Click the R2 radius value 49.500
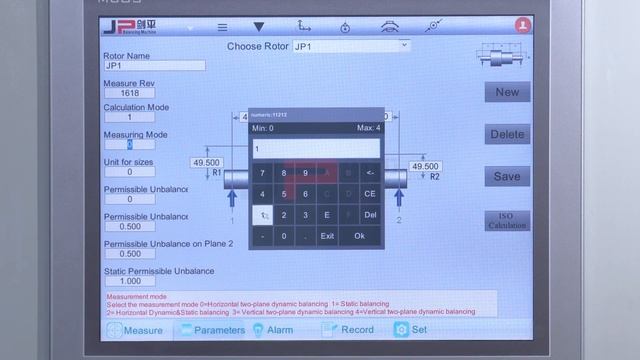The width and height of the screenshot is (640, 360). coord(425,166)
